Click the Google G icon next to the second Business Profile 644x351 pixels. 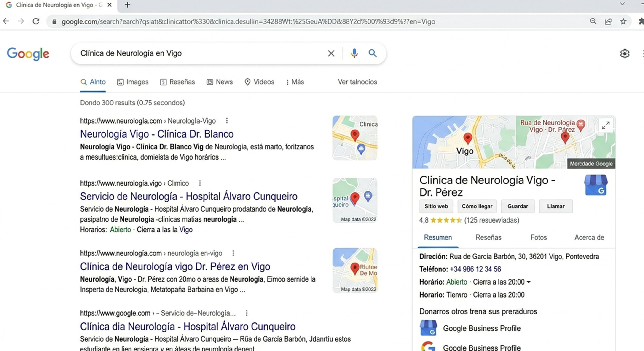click(x=429, y=346)
